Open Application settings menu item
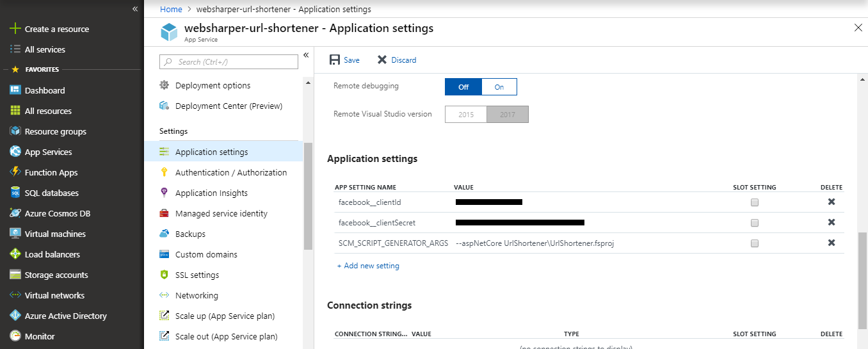Screen dimensions: 868x349 (223, 152)
